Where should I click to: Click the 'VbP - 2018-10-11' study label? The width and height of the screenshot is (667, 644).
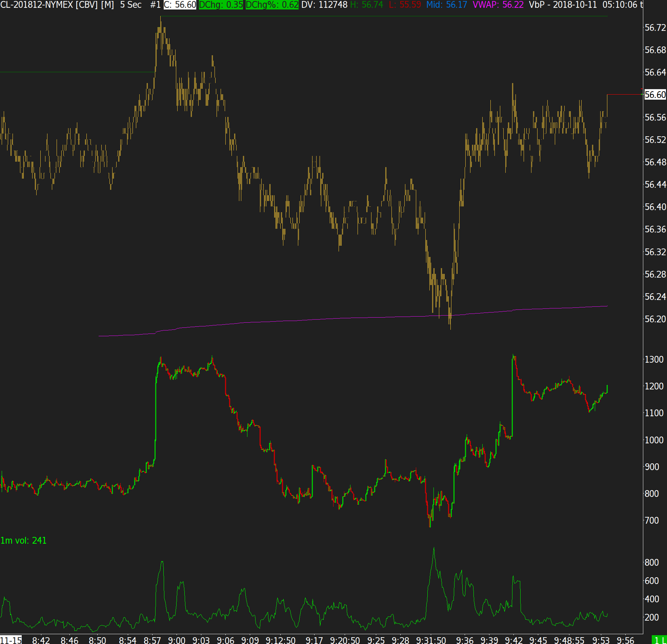pyautogui.click(x=563, y=5)
